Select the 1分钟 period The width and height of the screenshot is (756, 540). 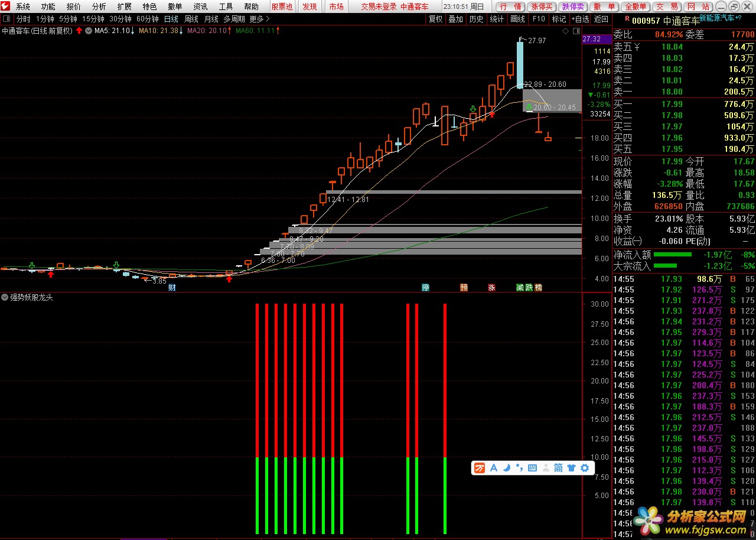pyautogui.click(x=44, y=19)
